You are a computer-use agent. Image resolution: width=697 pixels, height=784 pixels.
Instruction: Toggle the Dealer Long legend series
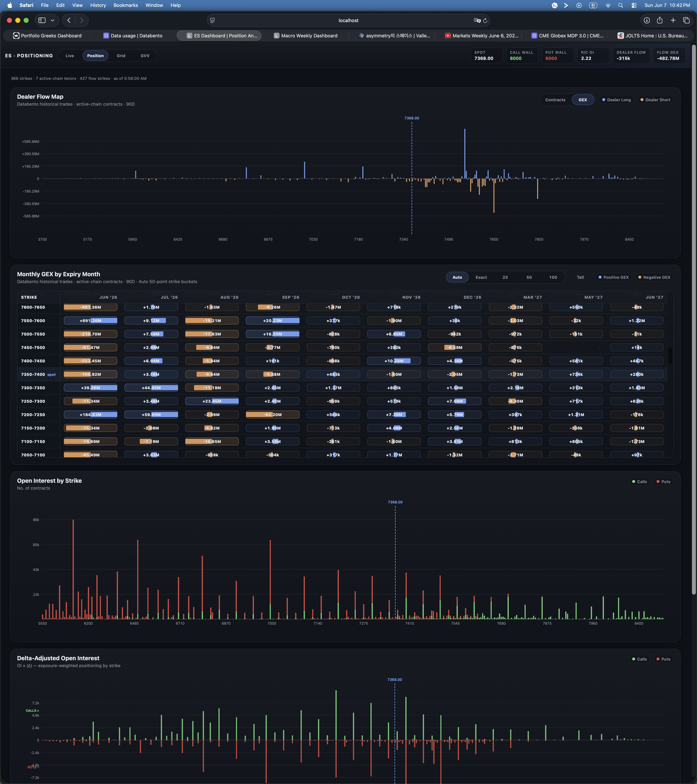tap(616, 100)
